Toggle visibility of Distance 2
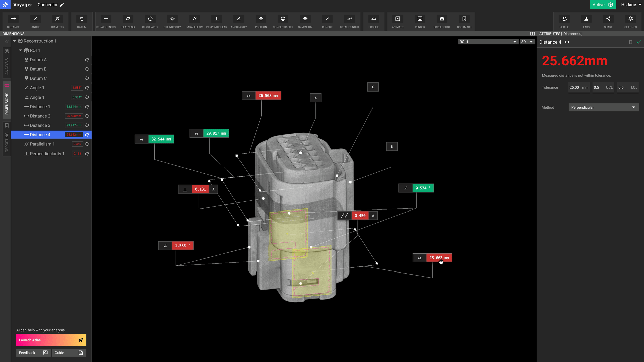 (87, 116)
